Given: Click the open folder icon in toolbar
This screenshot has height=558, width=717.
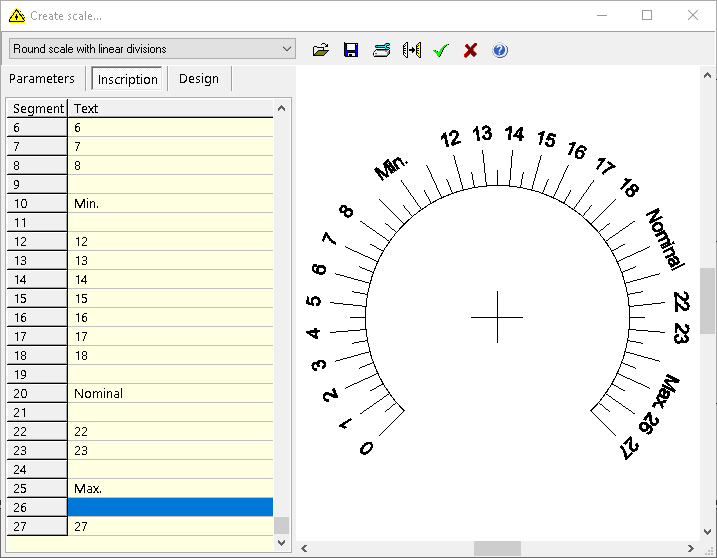Looking at the screenshot, I should tap(321, 50).
